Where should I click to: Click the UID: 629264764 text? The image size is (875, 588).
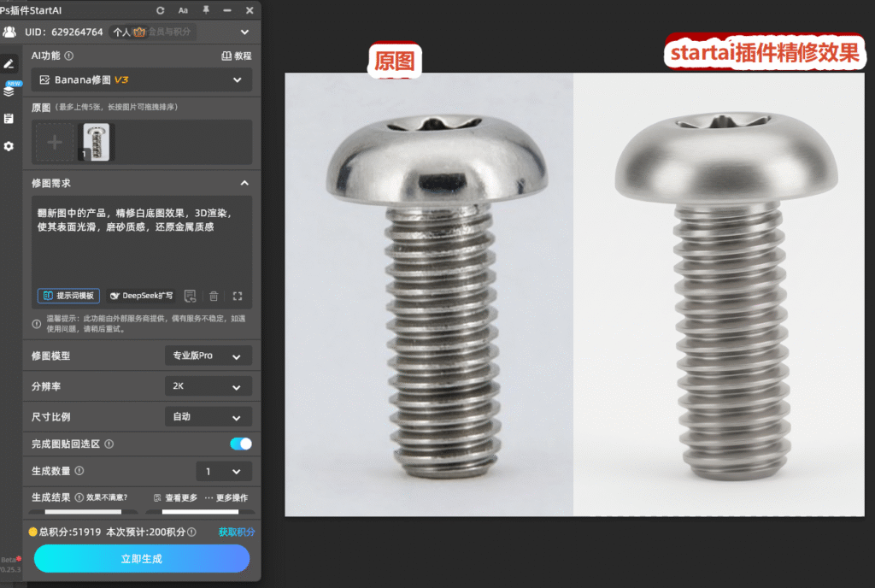[63, 32]
